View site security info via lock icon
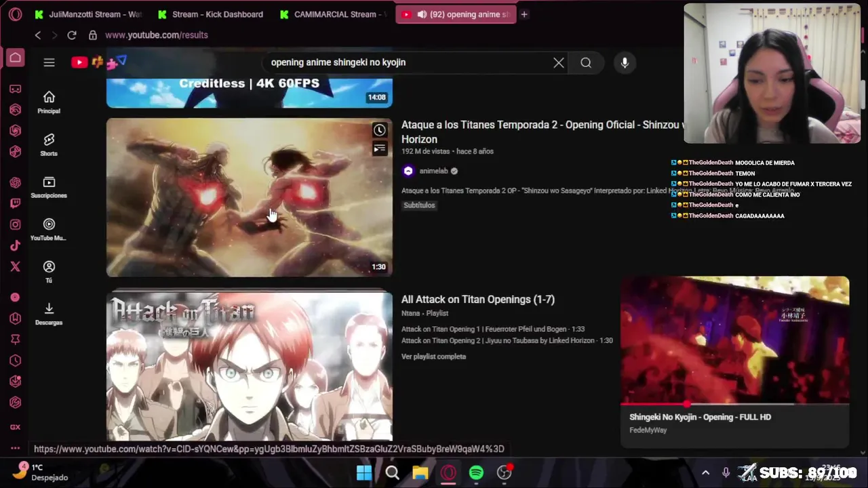This screenshot has height=488, width=868. tap(92, 35)
